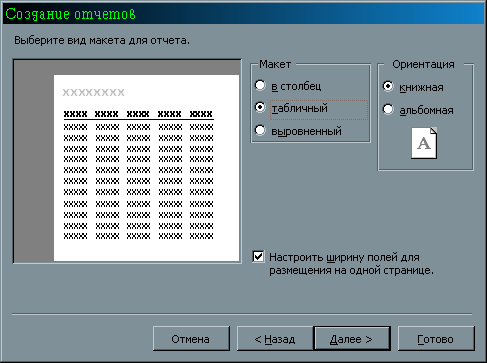The width and height of the screenshot is (487, 363).
Task: Click the white report layout preview page
Action: point(146,168)
